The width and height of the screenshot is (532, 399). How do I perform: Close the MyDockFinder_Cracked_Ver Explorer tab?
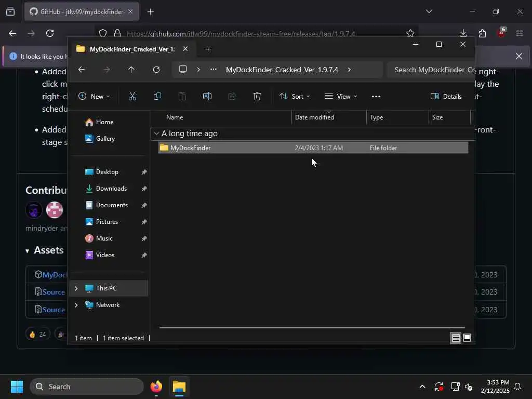point(185,49)
